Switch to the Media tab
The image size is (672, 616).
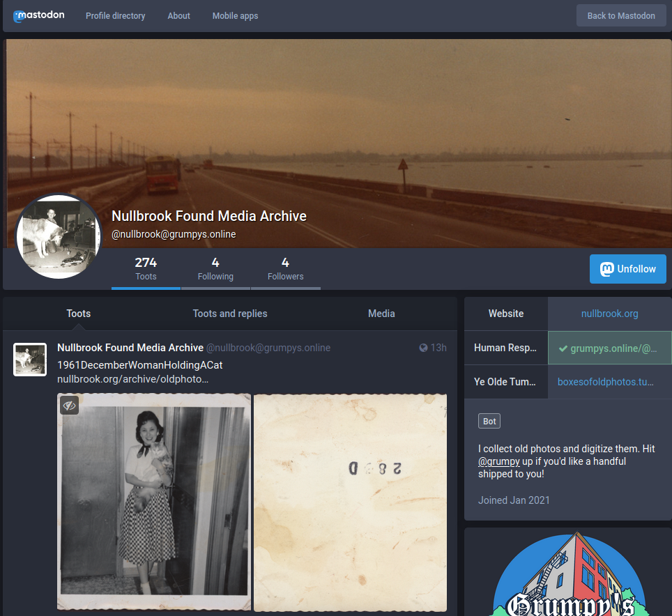coord(381,314)
